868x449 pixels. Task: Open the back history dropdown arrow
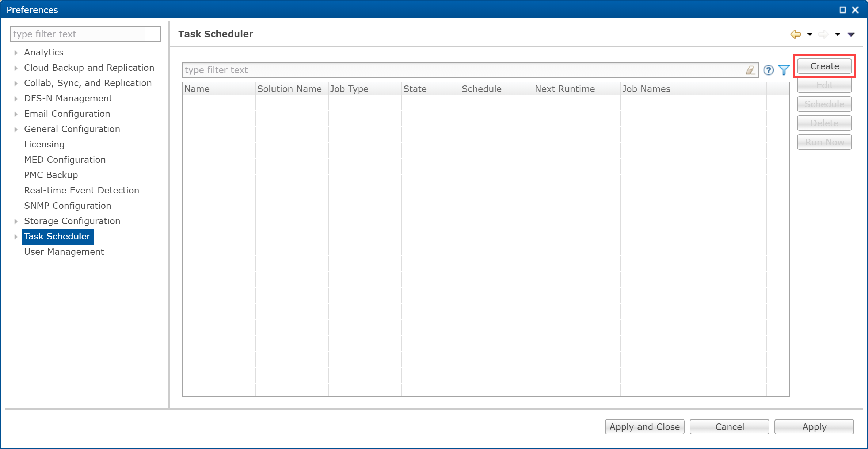(x=810, y=34)
